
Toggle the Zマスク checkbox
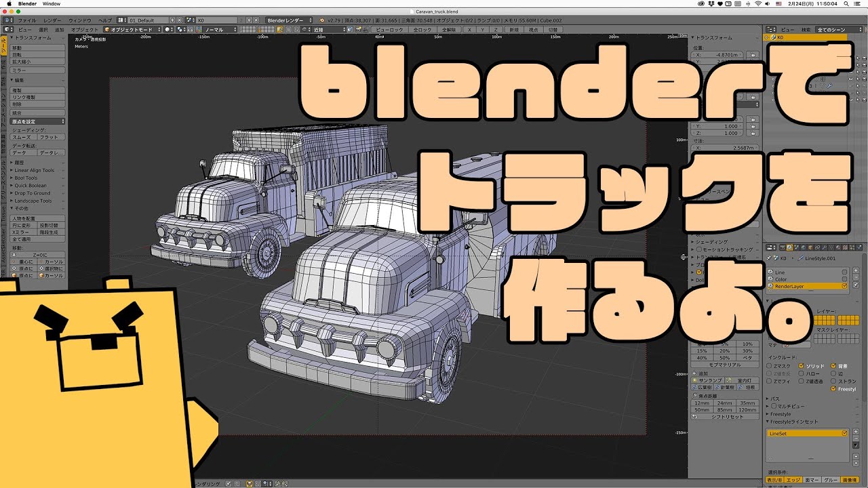[x=770, y=365]
